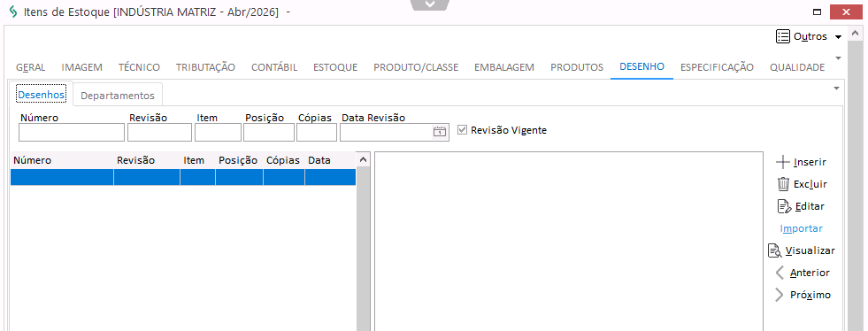868x331 pixels.
Task: Open the GERAL tab
Action: point(30,67)
